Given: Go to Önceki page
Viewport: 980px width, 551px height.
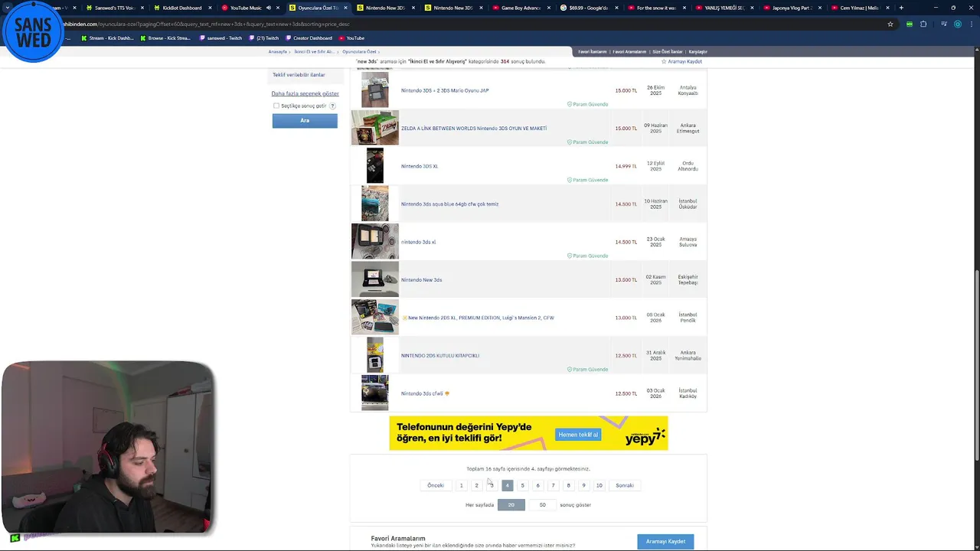Looking at the screenshot, I should click(436, 485).
